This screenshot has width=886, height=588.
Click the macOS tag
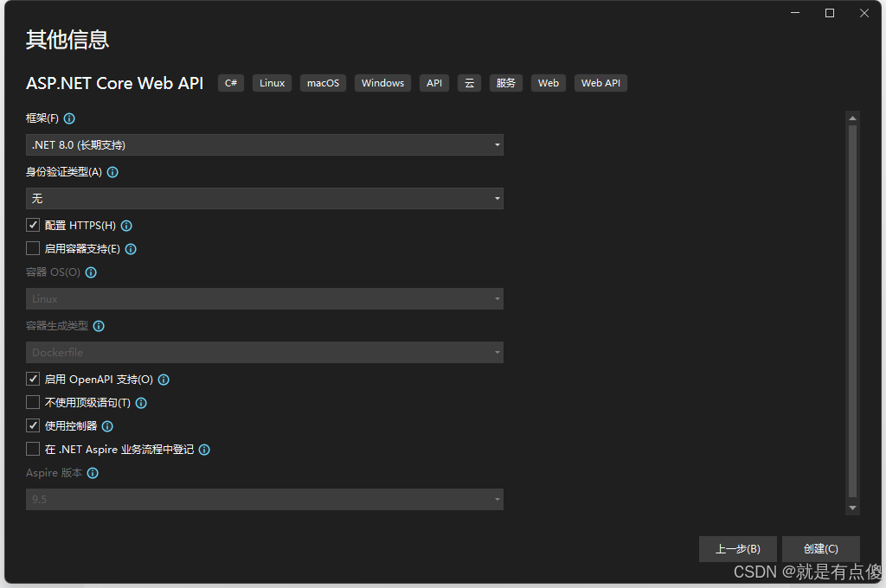324,83
